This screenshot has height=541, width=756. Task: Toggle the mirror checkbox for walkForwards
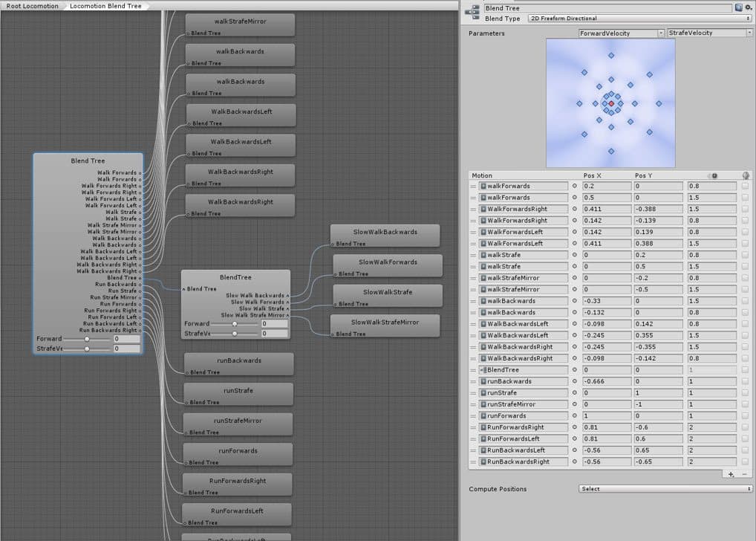click(746, 186)
